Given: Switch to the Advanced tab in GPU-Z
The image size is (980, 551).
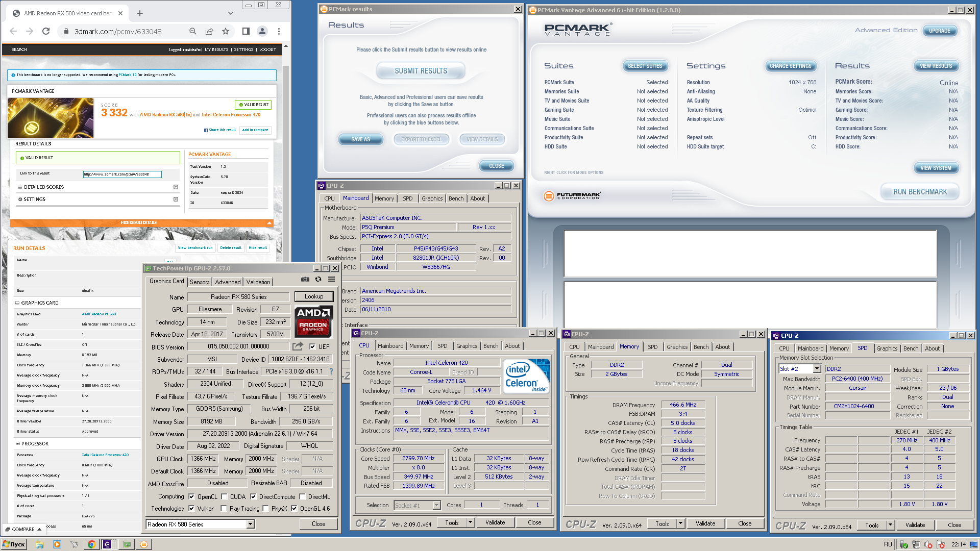Looking at the screenshot, I should tap(228, 282).
